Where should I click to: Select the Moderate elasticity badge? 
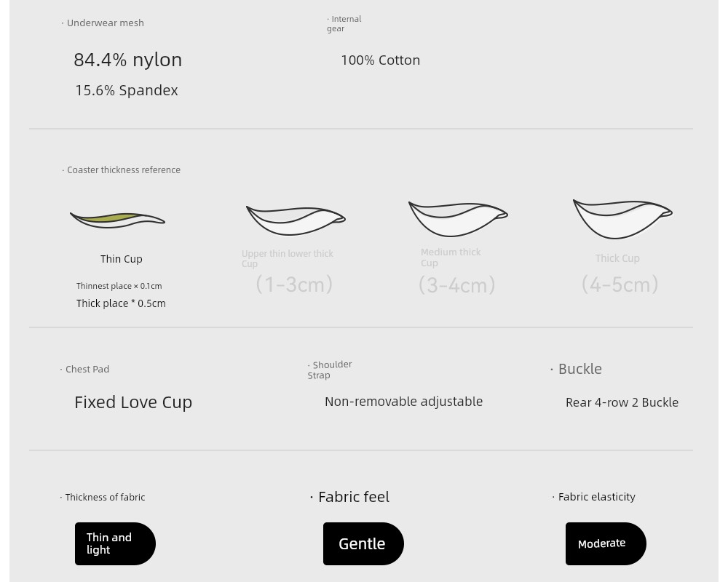[x=606, y=543]
